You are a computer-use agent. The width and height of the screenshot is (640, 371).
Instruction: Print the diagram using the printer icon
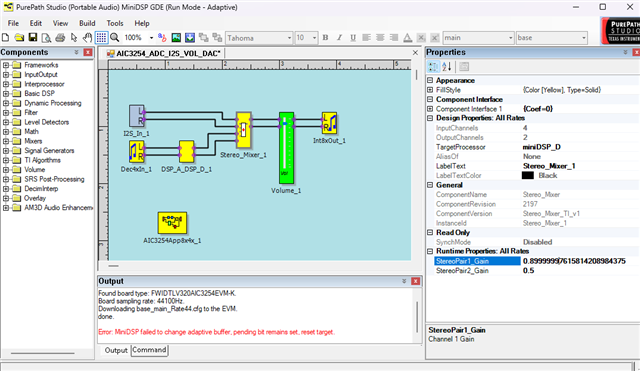(60, 38)
